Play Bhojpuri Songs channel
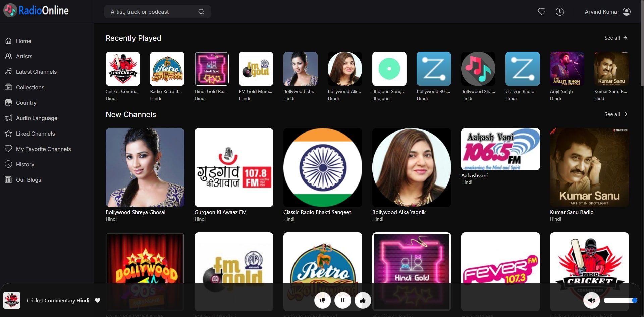Viewport: 644px width, 317px height. tap(389, 69)
